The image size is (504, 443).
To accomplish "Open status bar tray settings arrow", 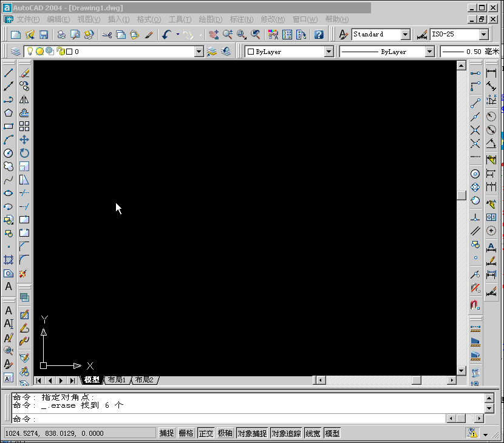I will (485, 435).
